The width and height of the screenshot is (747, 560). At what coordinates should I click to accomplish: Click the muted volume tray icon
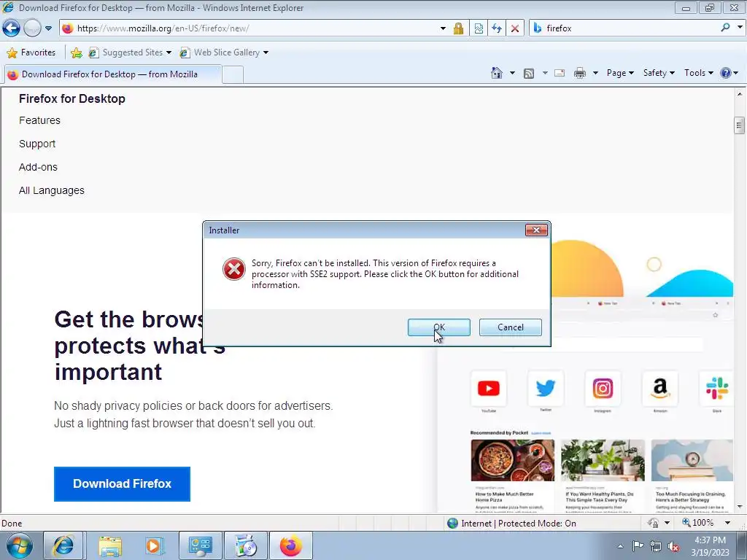(x=673, y=546)
